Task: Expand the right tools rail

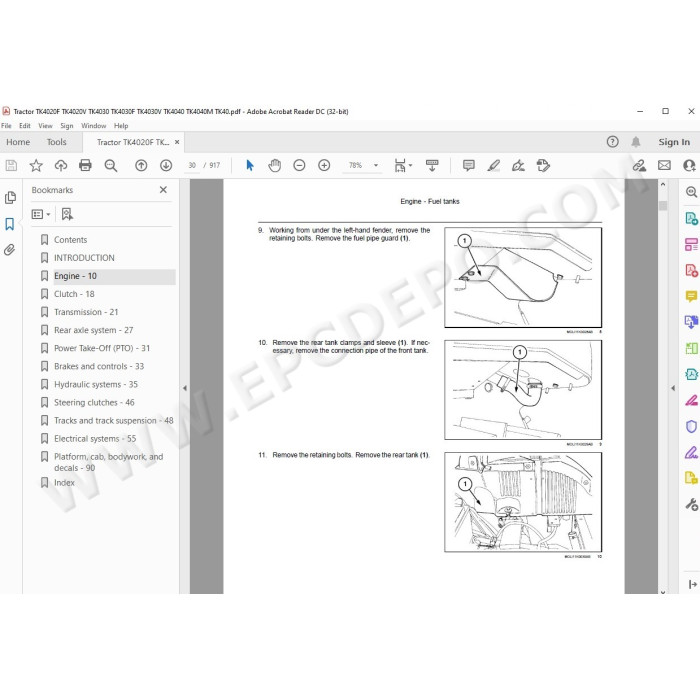Action: [x=692, y=584]
